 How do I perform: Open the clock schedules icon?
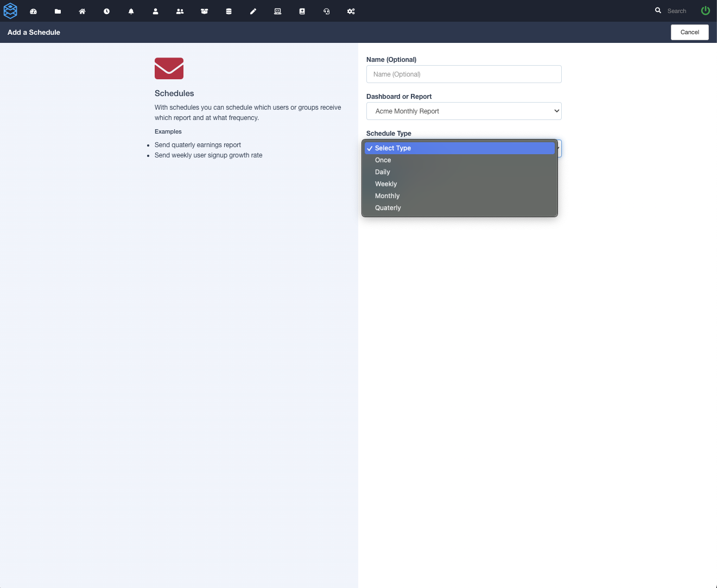tap(106, 11)
